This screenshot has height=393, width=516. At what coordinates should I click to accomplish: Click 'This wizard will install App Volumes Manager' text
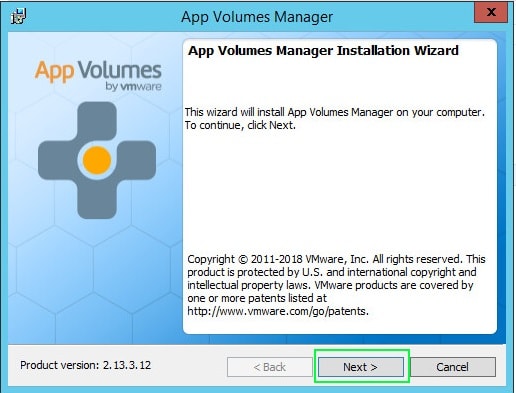point(335,112)
